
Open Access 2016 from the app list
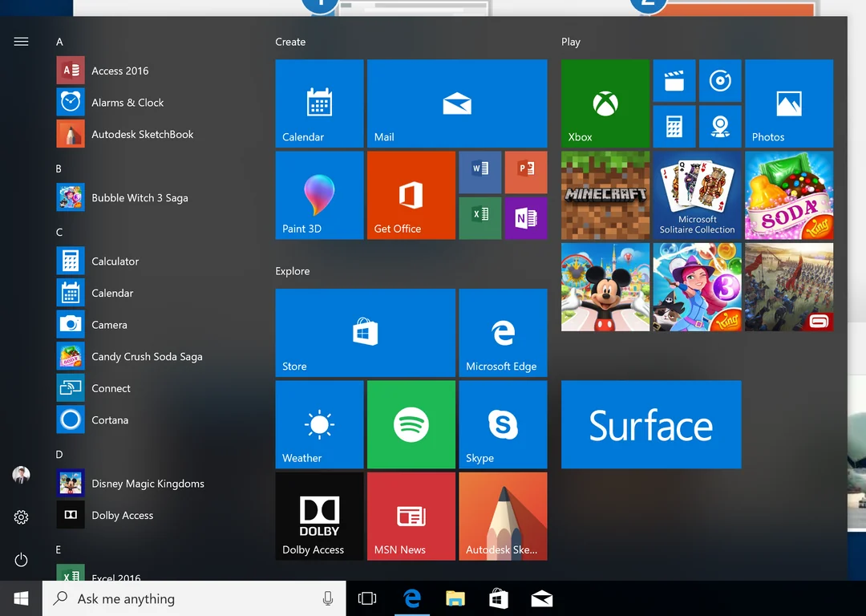coord(119,71)
